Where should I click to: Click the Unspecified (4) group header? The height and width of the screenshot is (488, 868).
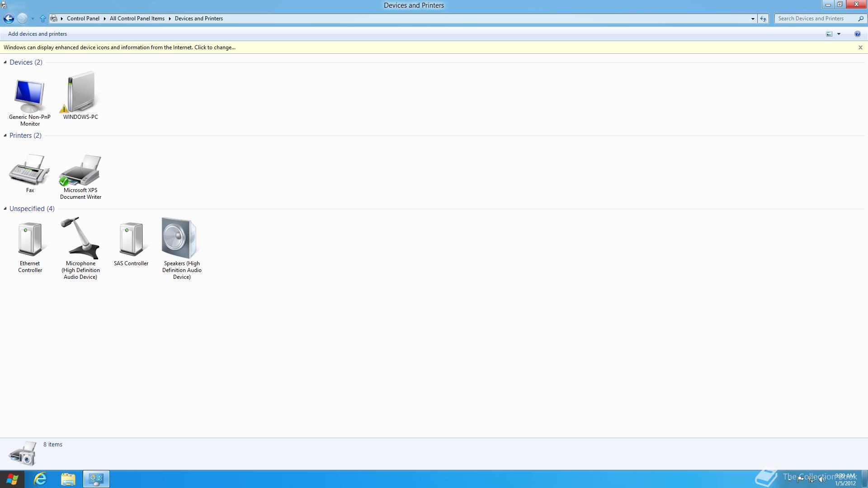[32, 209]
